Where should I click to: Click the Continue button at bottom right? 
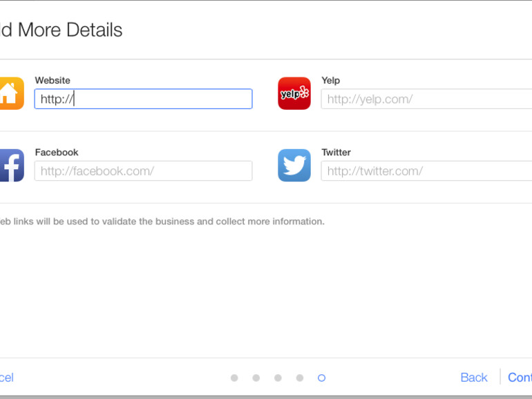click(520, 378)
